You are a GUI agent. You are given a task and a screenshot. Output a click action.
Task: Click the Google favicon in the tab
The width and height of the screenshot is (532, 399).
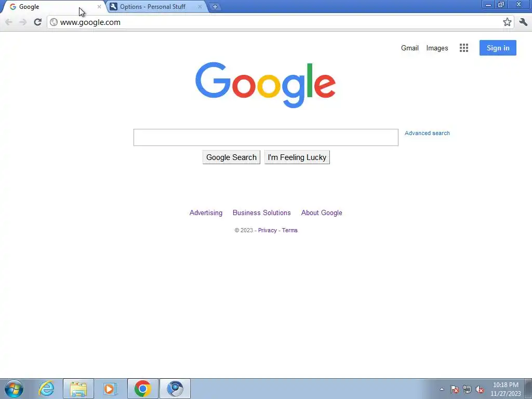pyautogui.click(x=13, y=7)
